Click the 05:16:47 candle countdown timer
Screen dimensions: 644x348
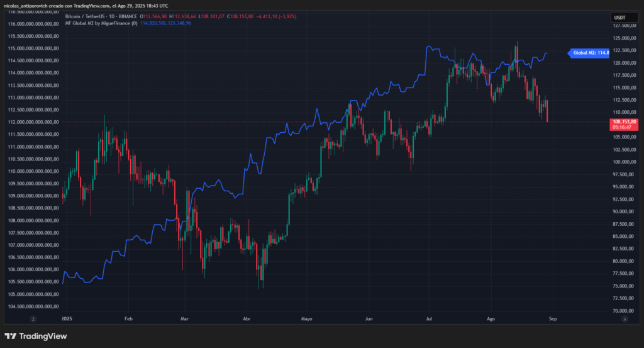[625, 127]
